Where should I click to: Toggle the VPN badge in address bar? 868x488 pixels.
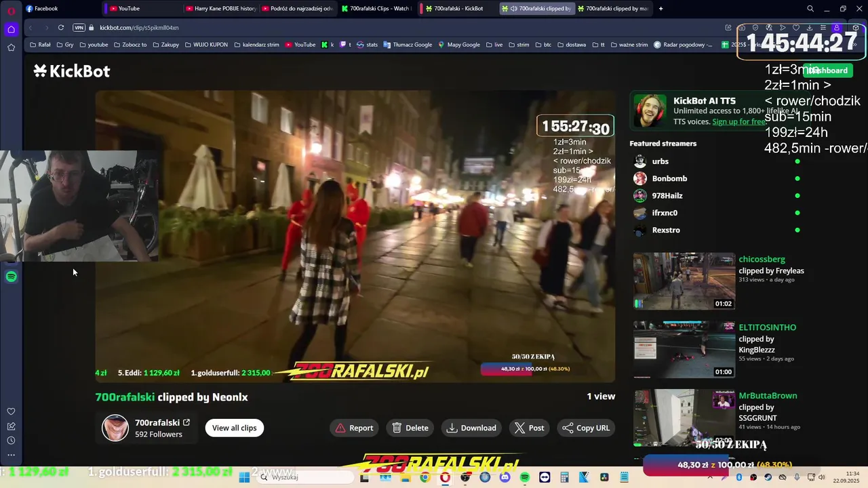tap(79, 28)
